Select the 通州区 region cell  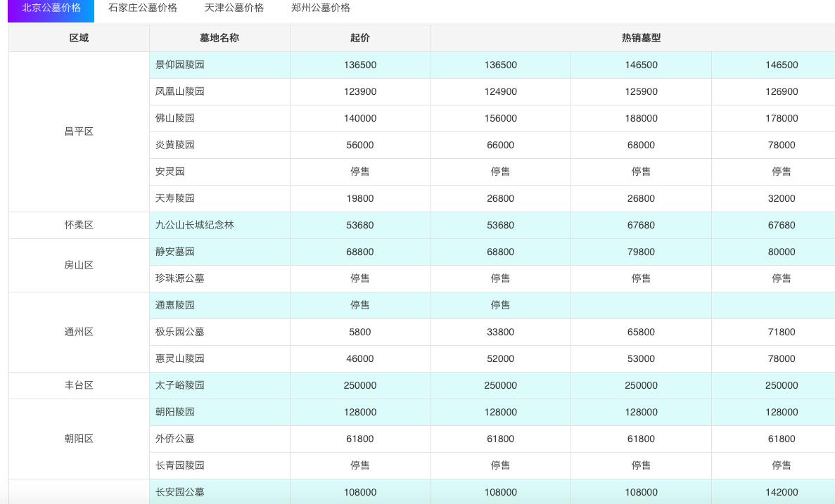click(x=79, y=332)
